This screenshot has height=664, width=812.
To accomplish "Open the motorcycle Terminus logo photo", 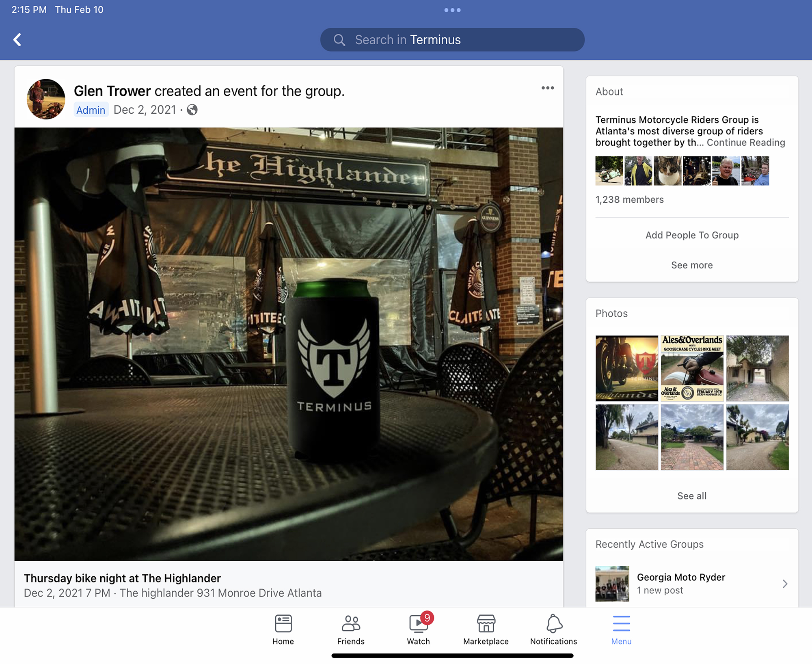I will pos(627,368).
